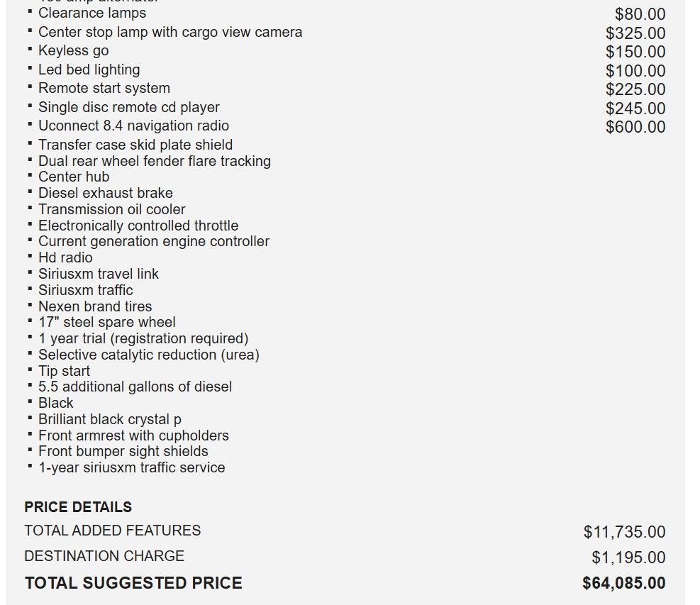Viewport: 700px width, 605px height.
Task: Select the Hd radio list item
Action: [x=65, y=257]
